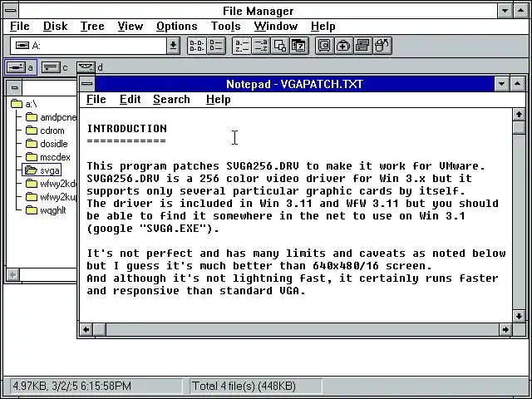
Task: Open the Tree menu
Action: [92, 26]
